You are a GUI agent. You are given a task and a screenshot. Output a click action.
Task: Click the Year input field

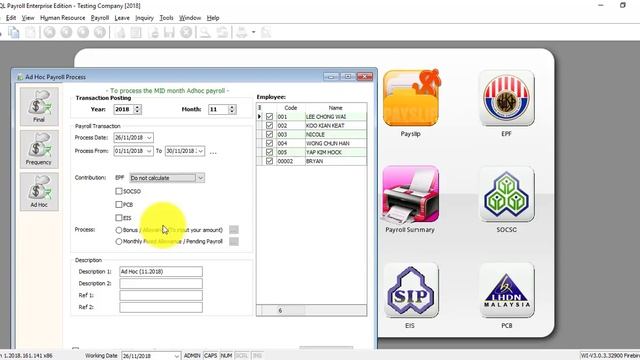click(124, 109)
